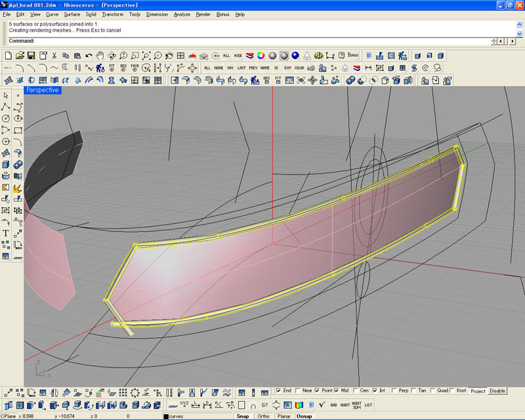Viewport: 525px width, 420px height.
Task: Disable the End osnap checkbox
Action: click(279, 390)
